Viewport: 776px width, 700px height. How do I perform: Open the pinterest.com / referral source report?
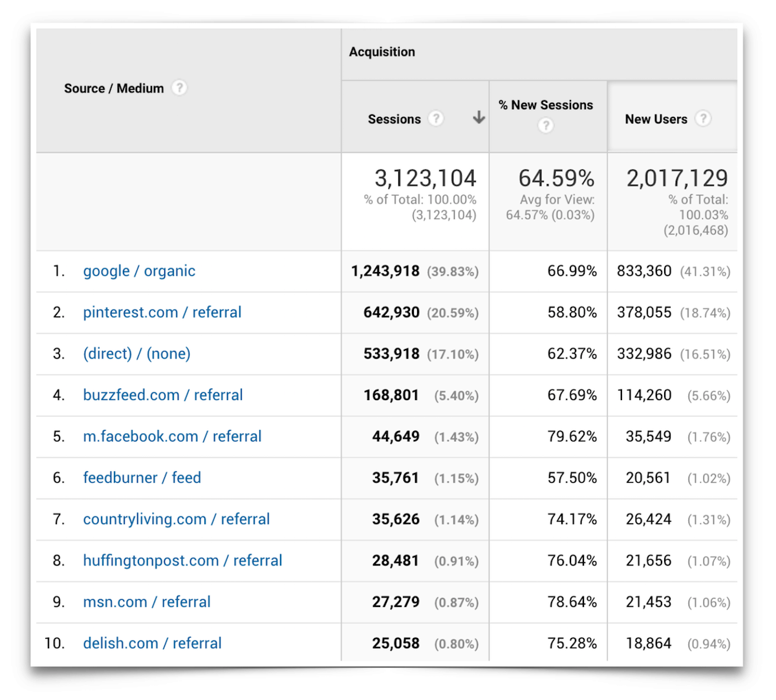pyautogui.click(x=162, y=312)
